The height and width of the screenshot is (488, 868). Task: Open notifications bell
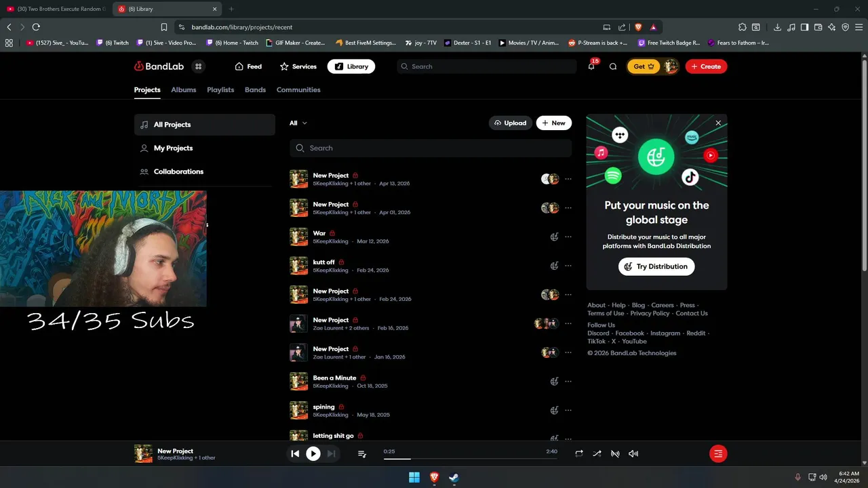pyautogui.click(x=591, y=66)
